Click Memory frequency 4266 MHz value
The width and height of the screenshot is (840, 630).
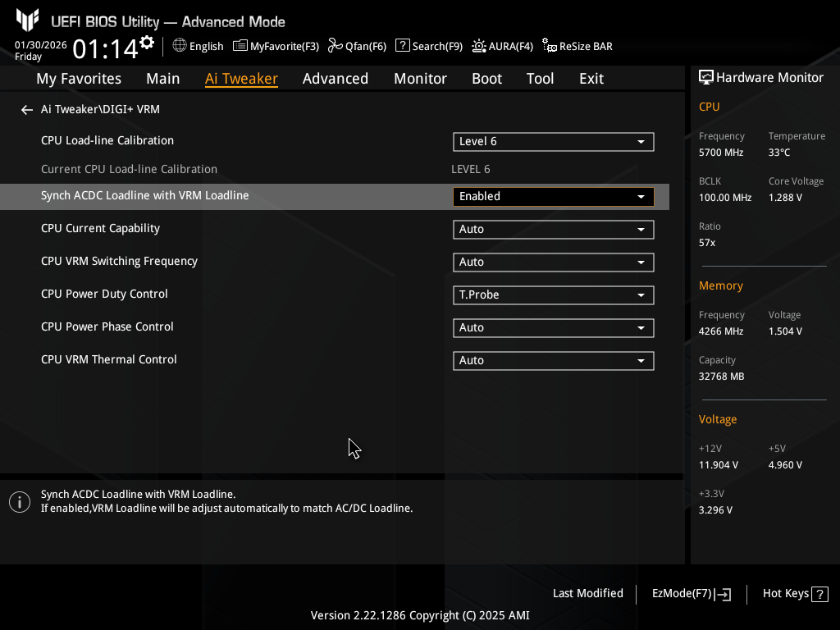720,331
